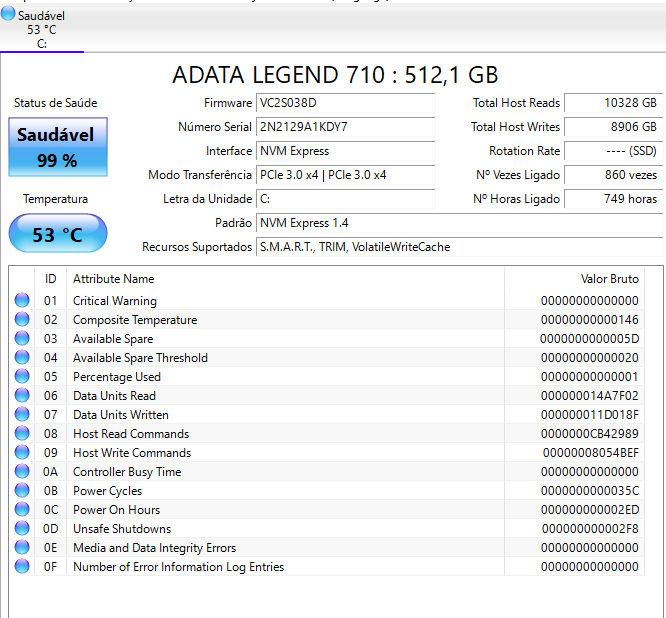
Task: Select the Composite Temperature attribute name
Action: 135,320
